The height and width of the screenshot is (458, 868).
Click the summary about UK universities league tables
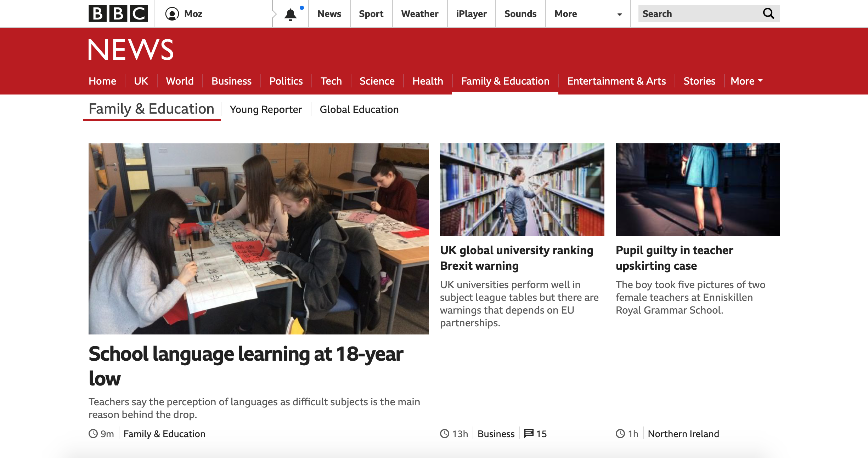click(x=519, y=304)
